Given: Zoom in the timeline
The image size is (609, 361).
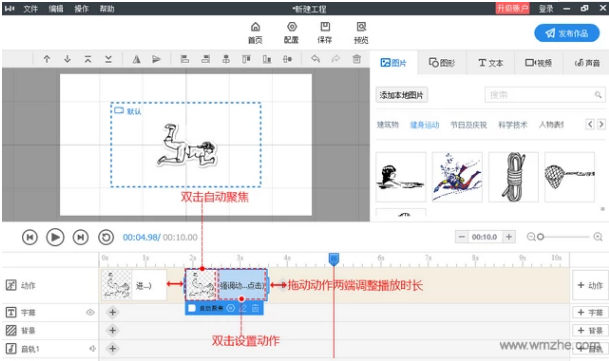Looking at the screenshot, I should pyautogui.click(x=598, y=237).
